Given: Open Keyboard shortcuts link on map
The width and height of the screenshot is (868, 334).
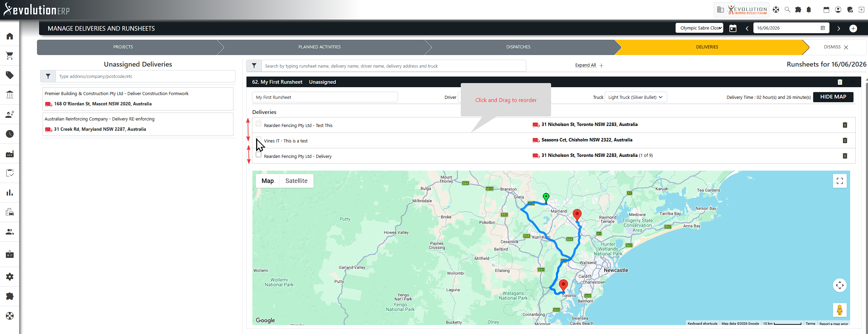Looking at the screenshot, I should pos(703,323).
